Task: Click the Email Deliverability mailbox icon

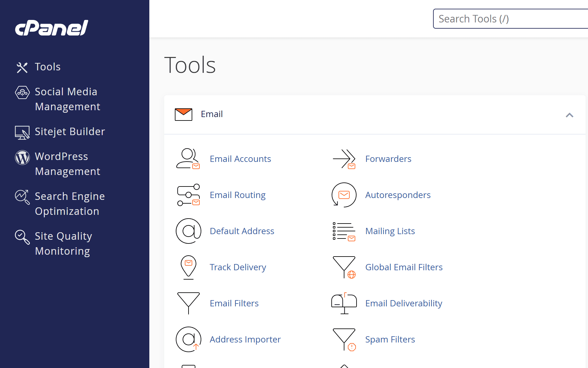Action: pos(344,303)
